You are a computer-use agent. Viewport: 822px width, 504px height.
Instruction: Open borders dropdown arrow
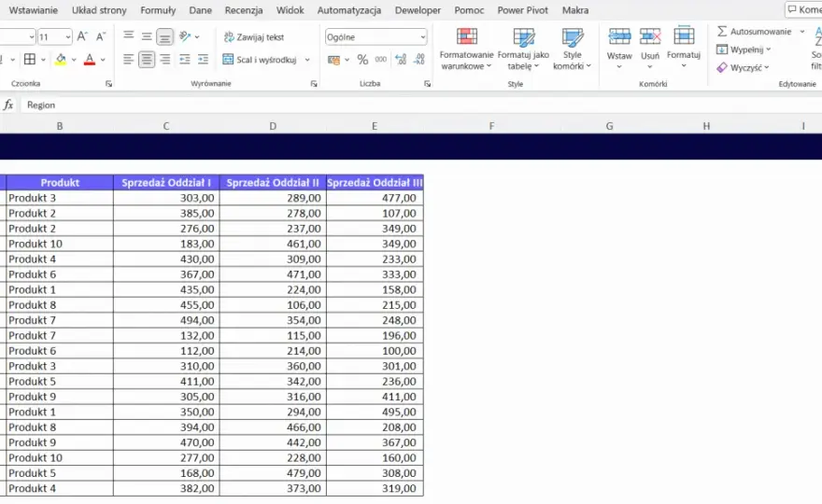43,60
